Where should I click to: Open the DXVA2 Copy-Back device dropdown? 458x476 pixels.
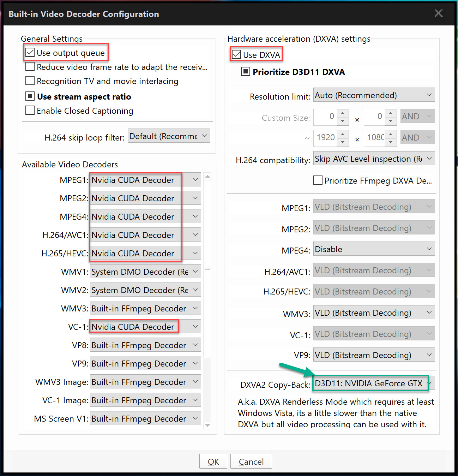coord(374,383)
